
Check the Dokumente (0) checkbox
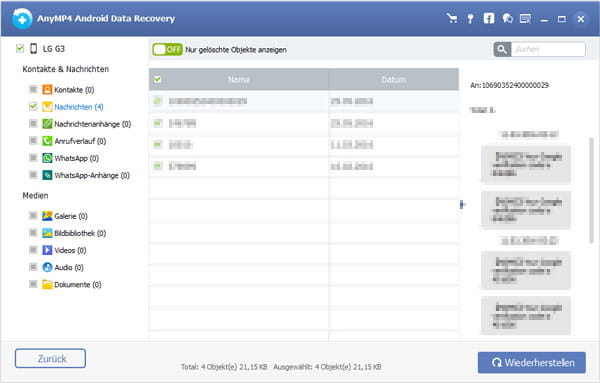(x=33, y=284)
